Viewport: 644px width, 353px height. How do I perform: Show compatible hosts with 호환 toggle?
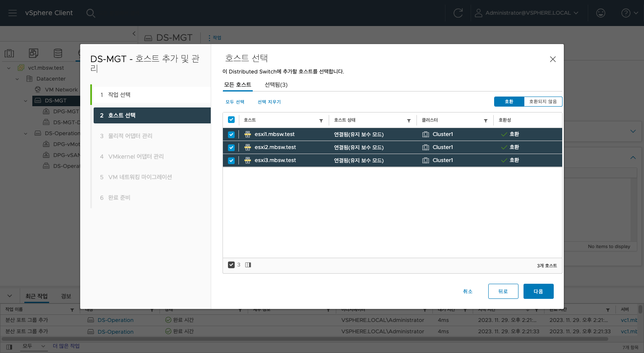[509, 102]
